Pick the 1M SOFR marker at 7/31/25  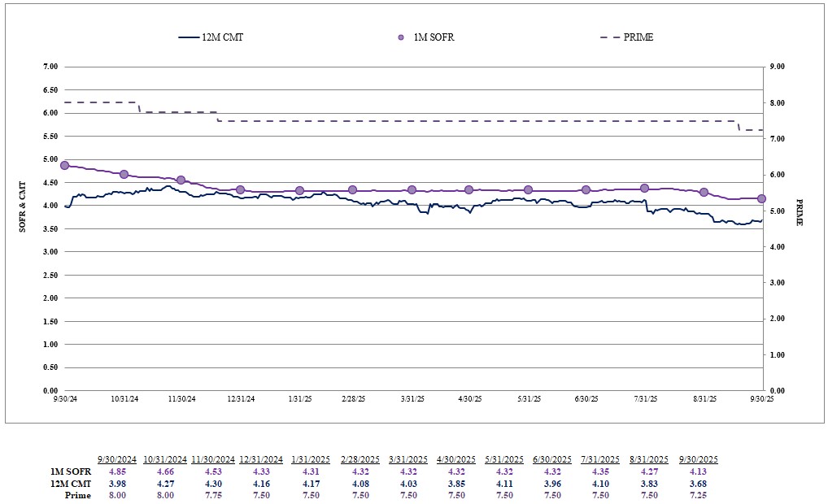point(644,188)
